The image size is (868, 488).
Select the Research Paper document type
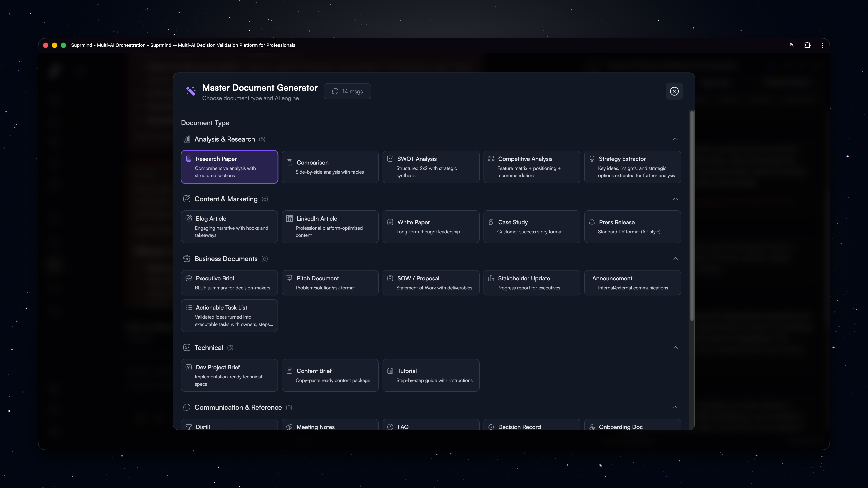229,167
